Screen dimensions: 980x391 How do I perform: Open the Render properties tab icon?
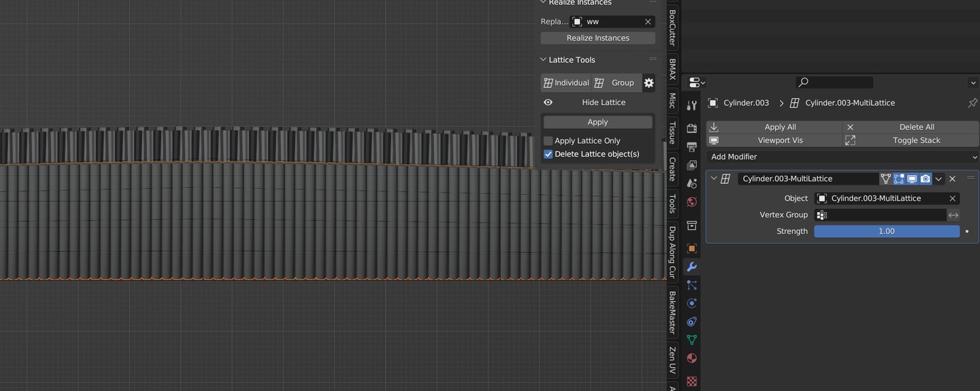coord(691,128)
